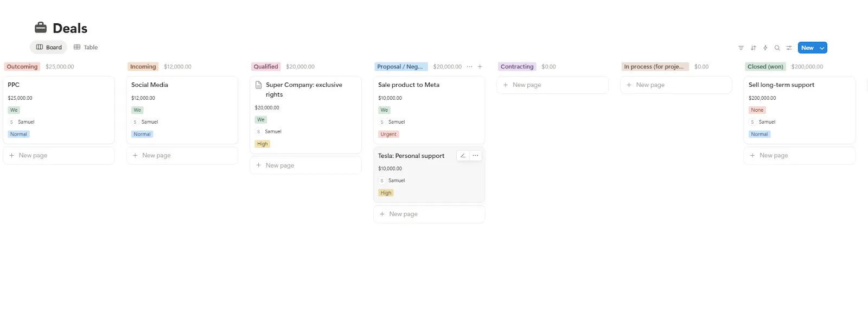Image resolution: width=868 pixels, height=325 pixels.
Task: Click the Incoming column tag
Action: point(143,67)
